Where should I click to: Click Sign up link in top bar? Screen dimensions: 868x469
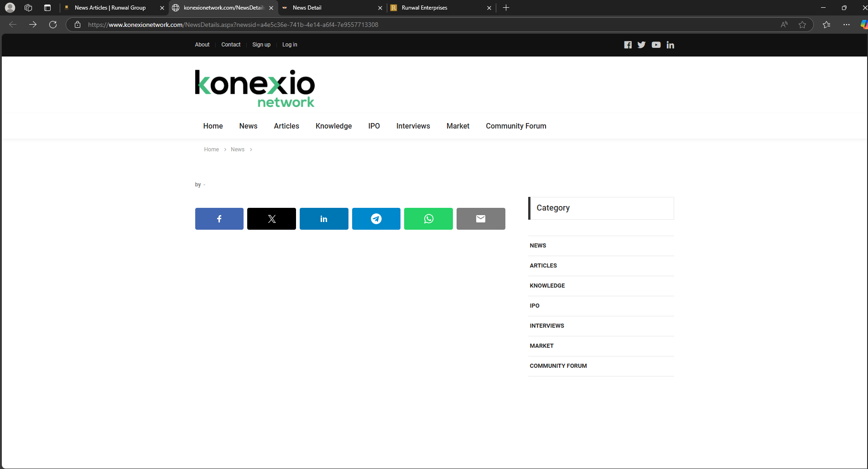click(x=261, y=45)
